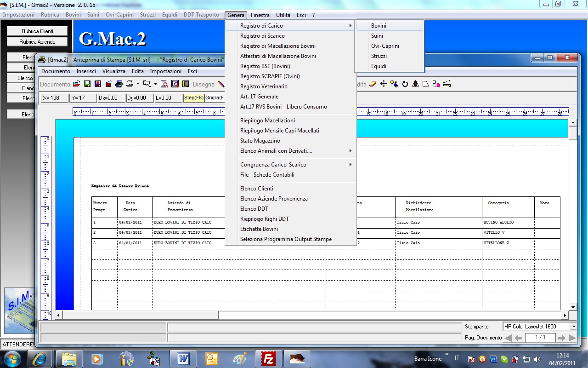Viewport: 588px width, 368px height.
Task: Go to previous document page arrow
Action: [x=519, y=338]
